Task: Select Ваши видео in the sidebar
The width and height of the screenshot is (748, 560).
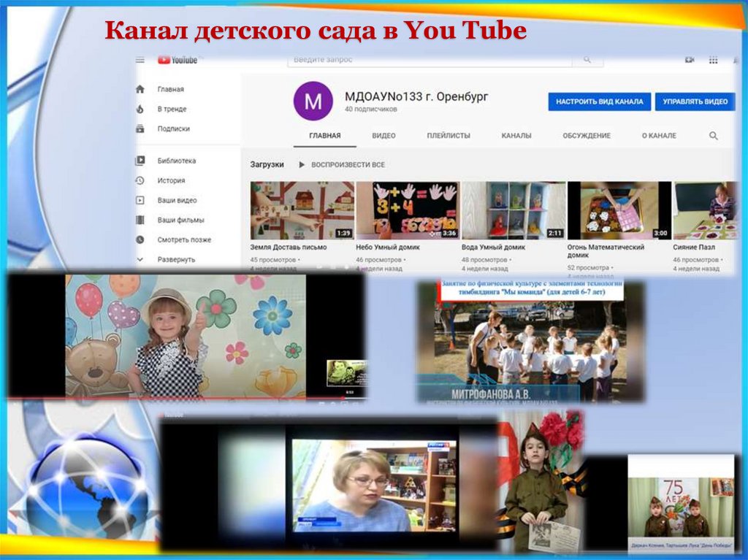Action: pos(177,200)
